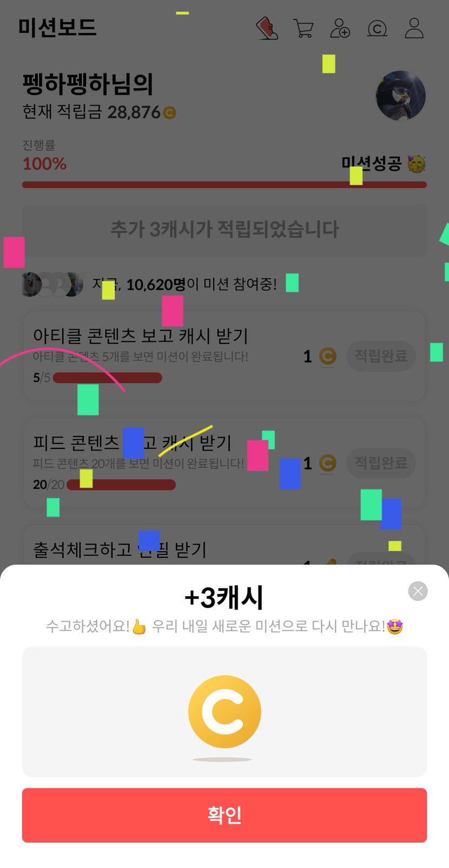The width and height of the screenshot is (449, 868).
Task: Open the profile person icon
Action: 414,28
